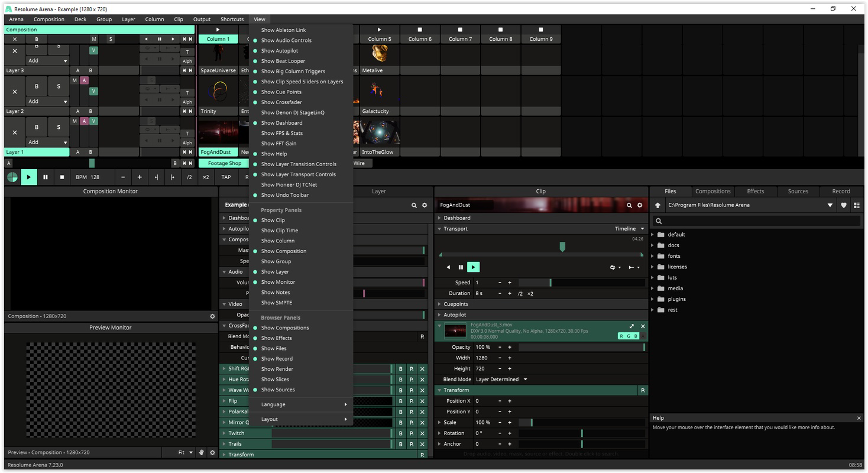
Task: Open the Timeline transport mode dropdown
Action: coord(630,229)
